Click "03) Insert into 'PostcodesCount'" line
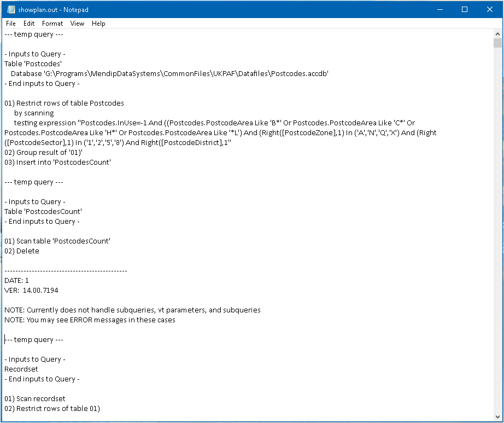 point(57,163)
